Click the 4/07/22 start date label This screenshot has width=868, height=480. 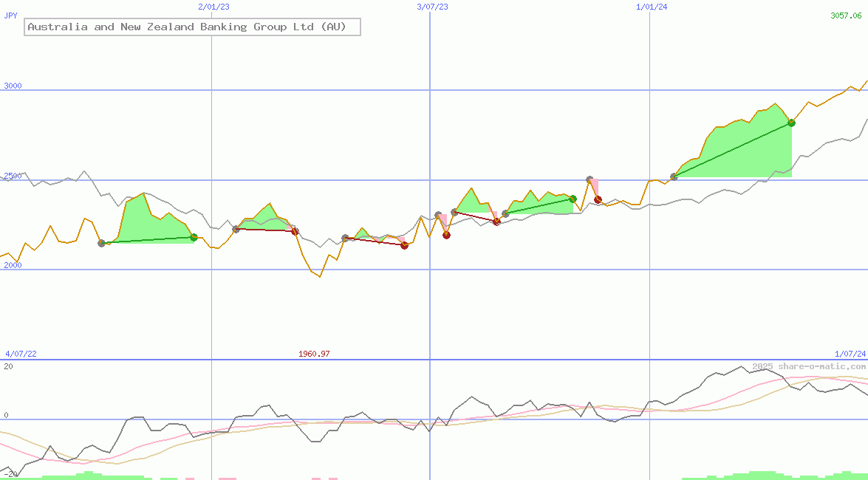point(21,354)
